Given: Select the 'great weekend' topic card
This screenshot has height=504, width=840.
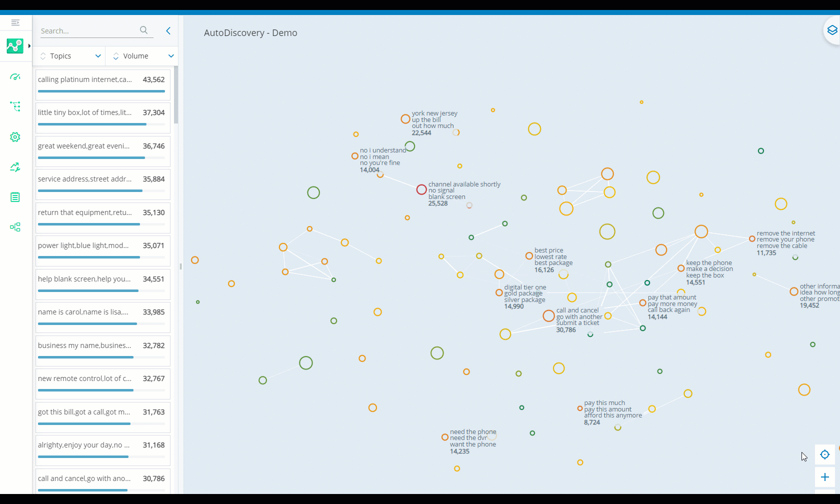Looking at the screenshot, I should (103, 151).
